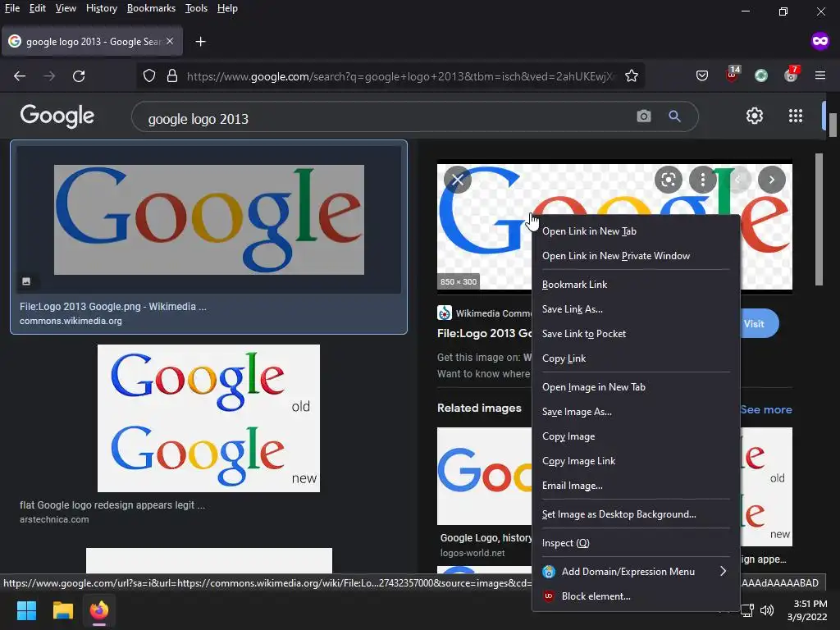This screenshot has width=840, height=630.
Task: Choose Copy Image
Action: pos(636,436)
